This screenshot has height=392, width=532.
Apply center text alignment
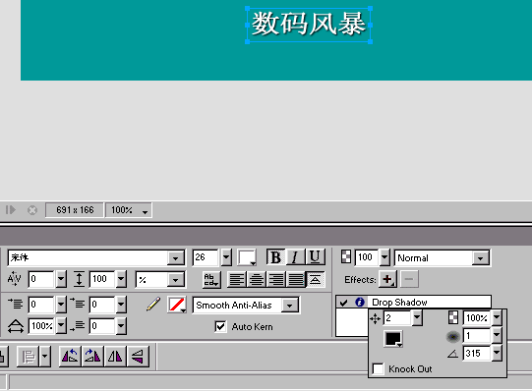tap(257, 280)
